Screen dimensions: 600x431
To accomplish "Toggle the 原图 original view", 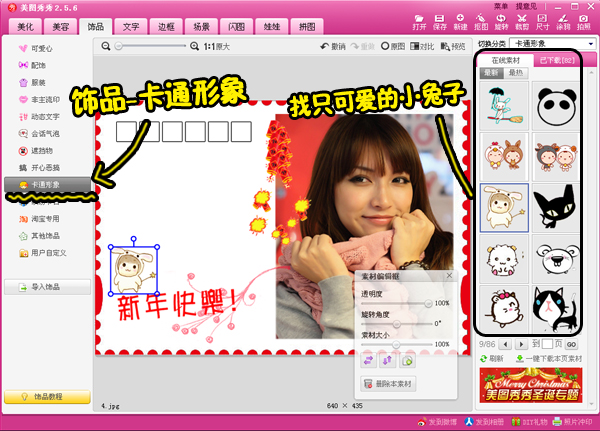I will (395, 46).
